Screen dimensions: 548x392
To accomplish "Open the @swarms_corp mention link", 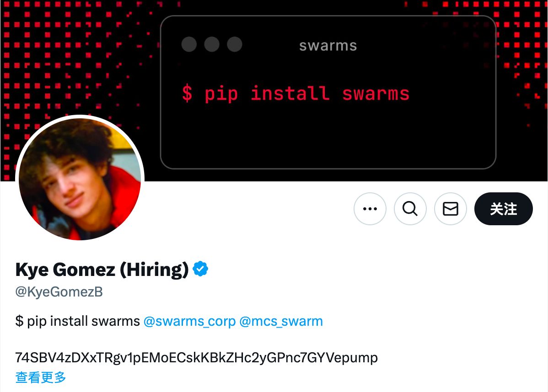I will 189,321.
